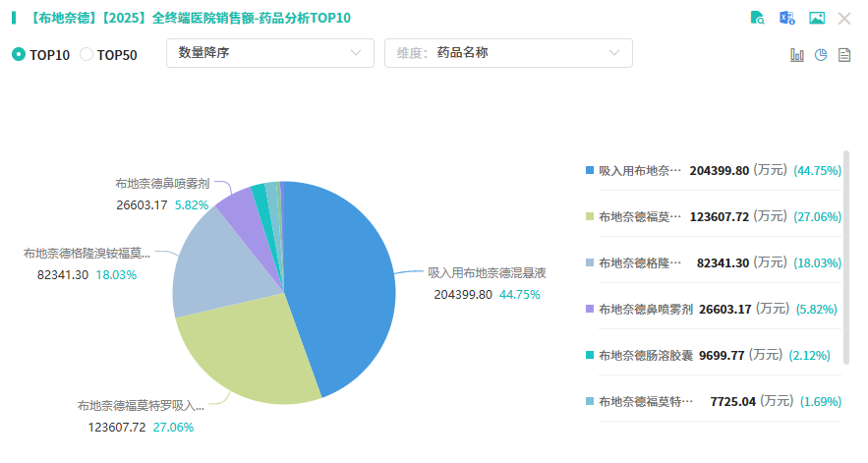Close the TOP10 analysis panel
The width and height of the screenshot is (868, 463).
(844, 18)
